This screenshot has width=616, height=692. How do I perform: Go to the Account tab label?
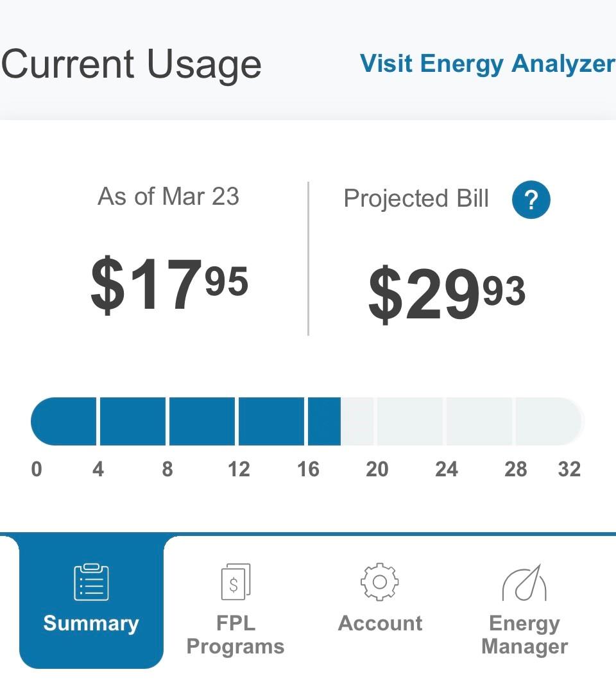pyautogui.click(x=380, y=623)
